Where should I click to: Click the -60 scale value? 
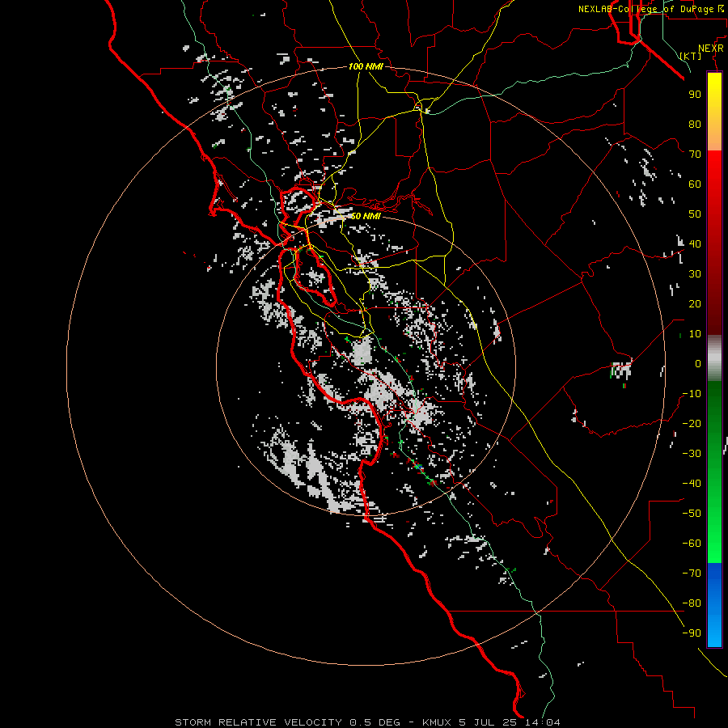(692, 544)
